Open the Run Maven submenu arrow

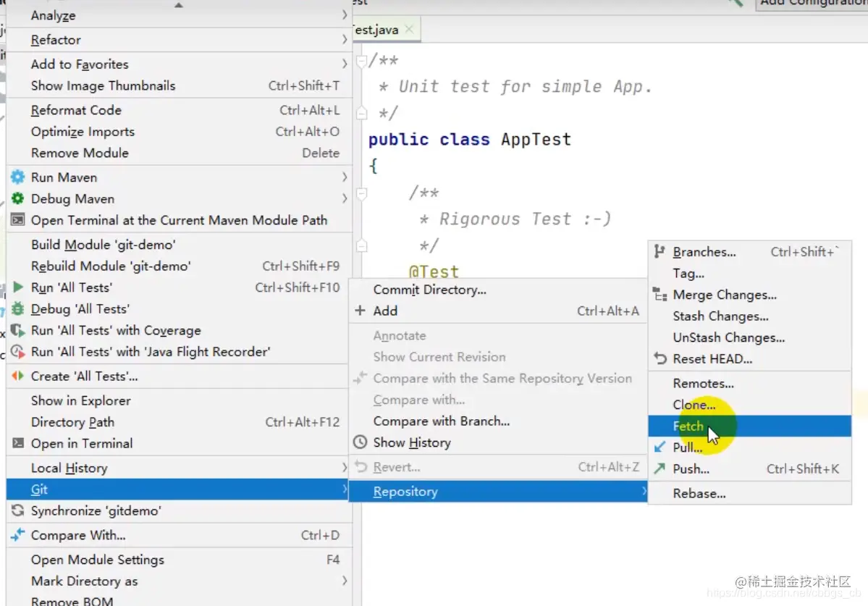(345, 177)
